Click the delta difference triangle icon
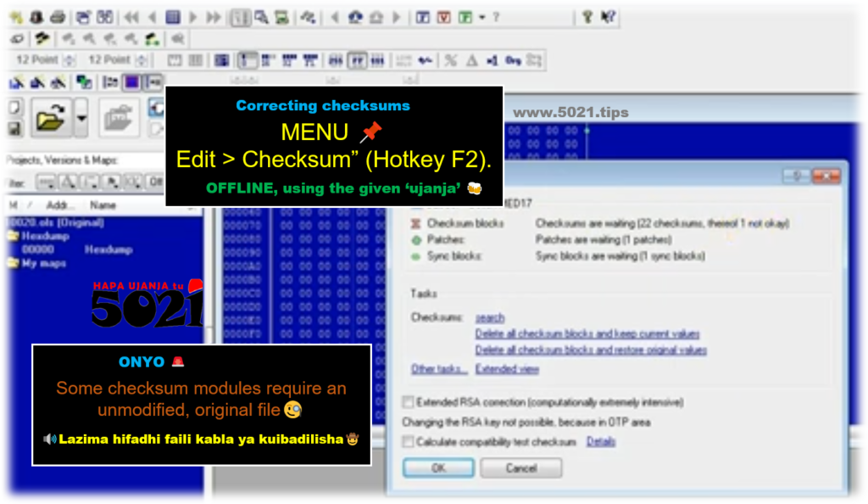The image size is (868, 504). click(471, 60)
